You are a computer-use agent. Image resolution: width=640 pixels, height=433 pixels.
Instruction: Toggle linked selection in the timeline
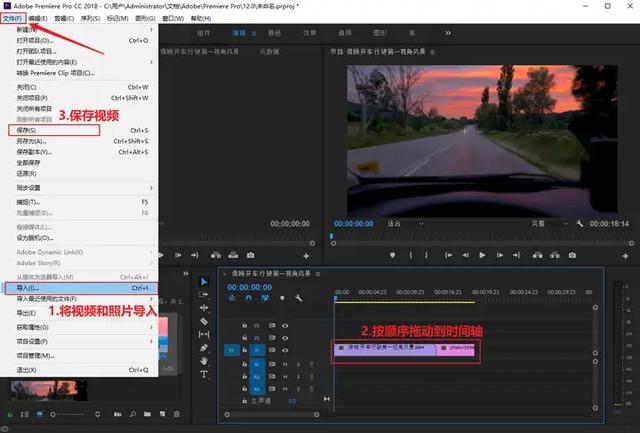pos(265,298)
